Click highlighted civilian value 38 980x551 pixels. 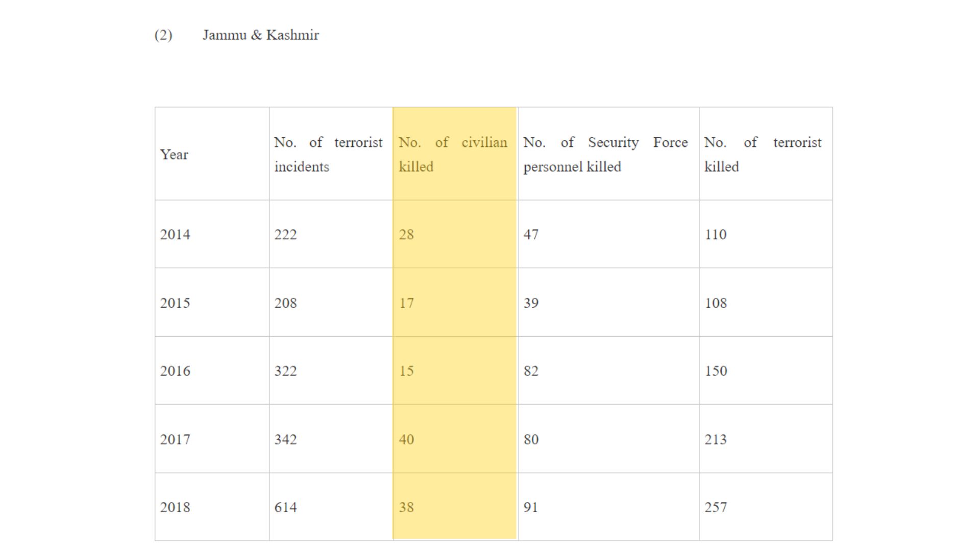406,508
